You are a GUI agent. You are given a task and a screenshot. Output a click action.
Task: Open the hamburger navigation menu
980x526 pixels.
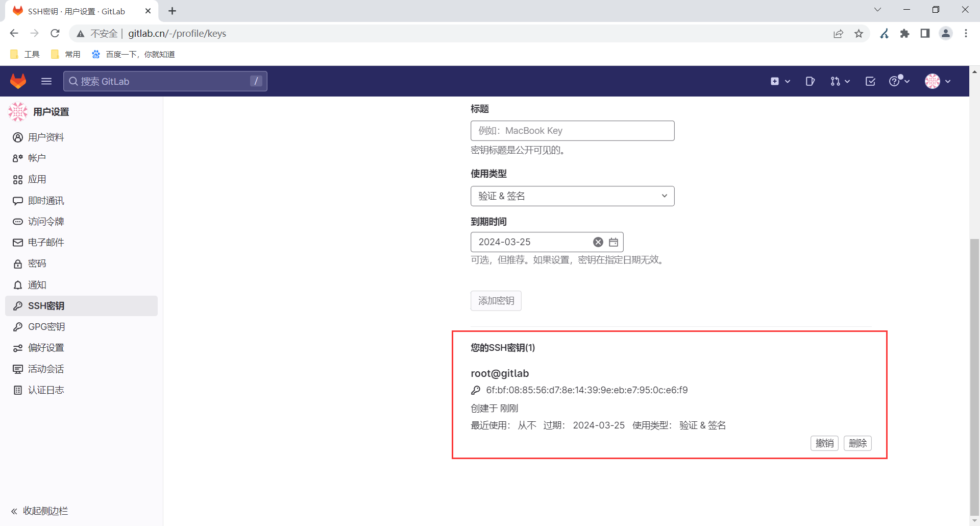(46, 81)
